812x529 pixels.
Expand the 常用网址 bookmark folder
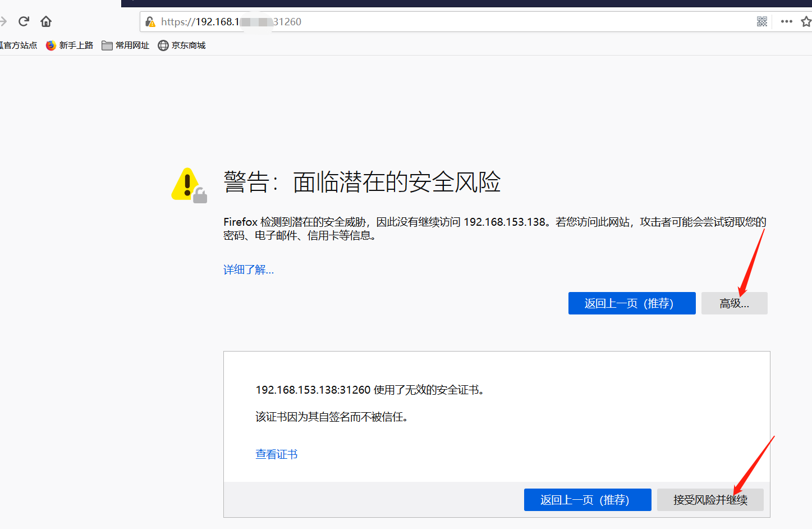coord(126,45)
